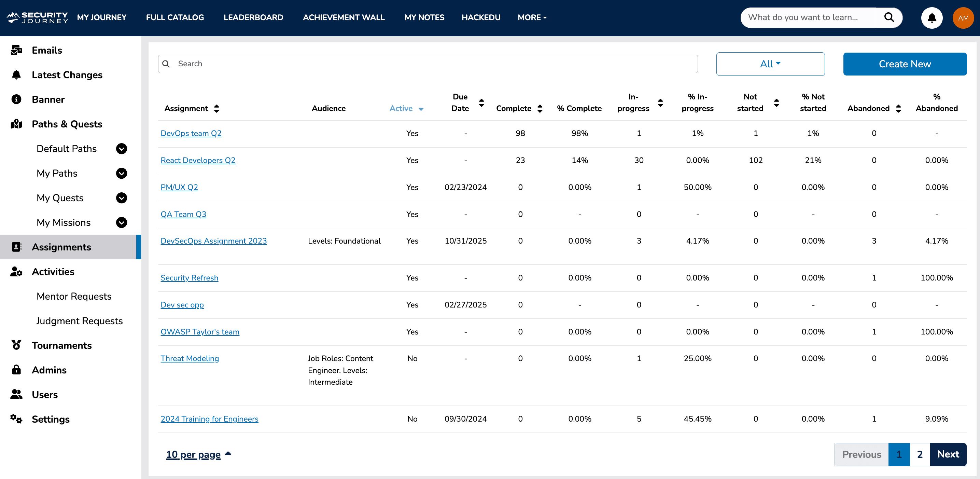Viewport: 980px width, 479px height.
Task: Open Tournaments from the sidebar
Action: 61,345
